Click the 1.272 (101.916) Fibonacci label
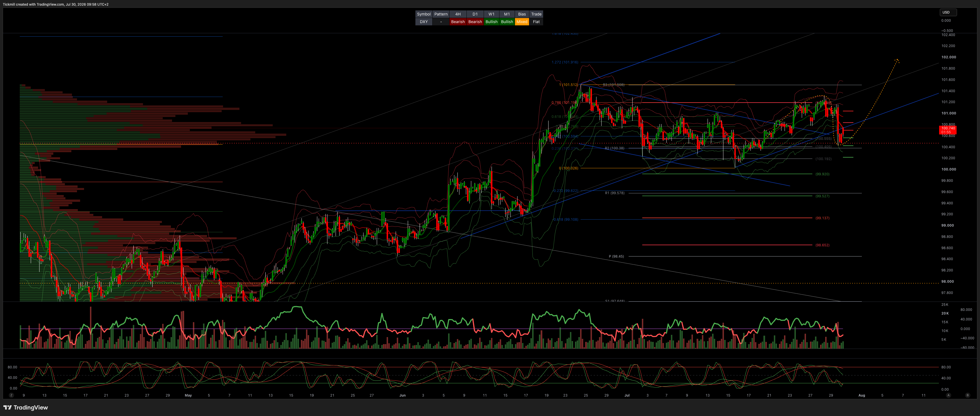This screenshot has width=980, height=416. pos(565,62)
